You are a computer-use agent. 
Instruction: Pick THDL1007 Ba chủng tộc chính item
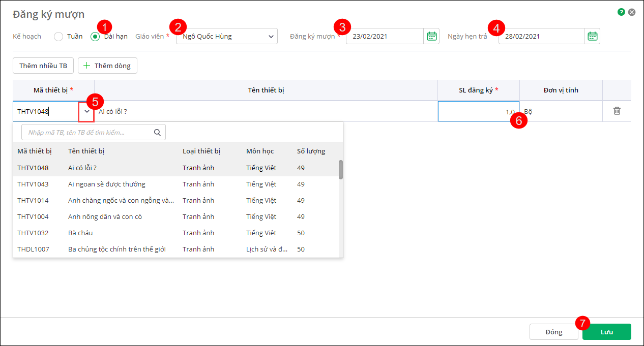pyautogui.click(x=117, y=249)
